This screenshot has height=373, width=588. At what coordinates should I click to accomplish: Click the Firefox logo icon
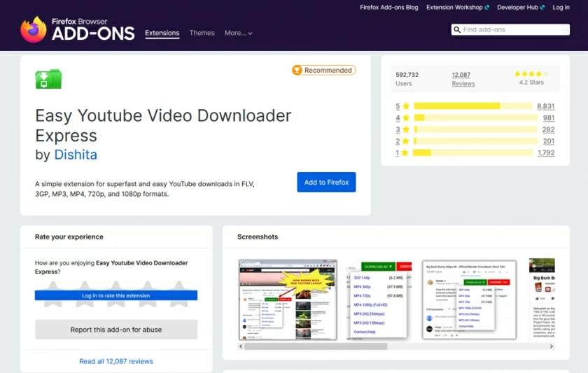(x=34, y=29)
